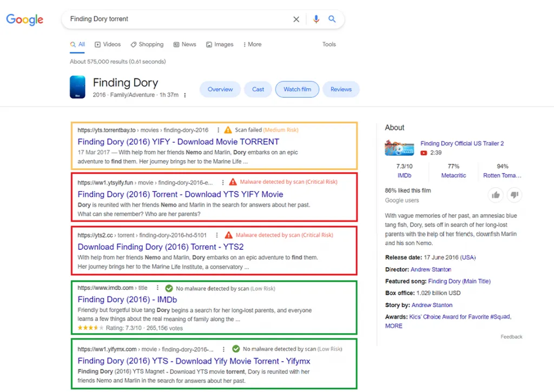Select the All search tab
Viewport: 554px width, 392px height.
(x=78, y=44)
